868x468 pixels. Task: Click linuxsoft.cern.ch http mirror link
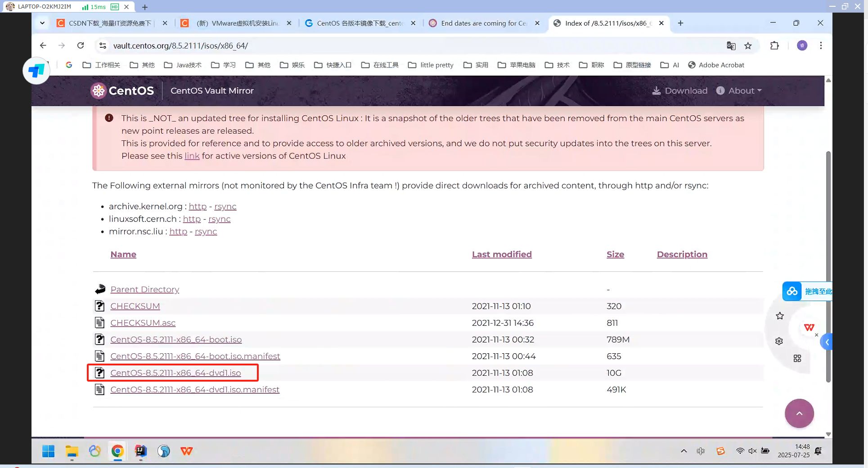click(x=192, y=219)
